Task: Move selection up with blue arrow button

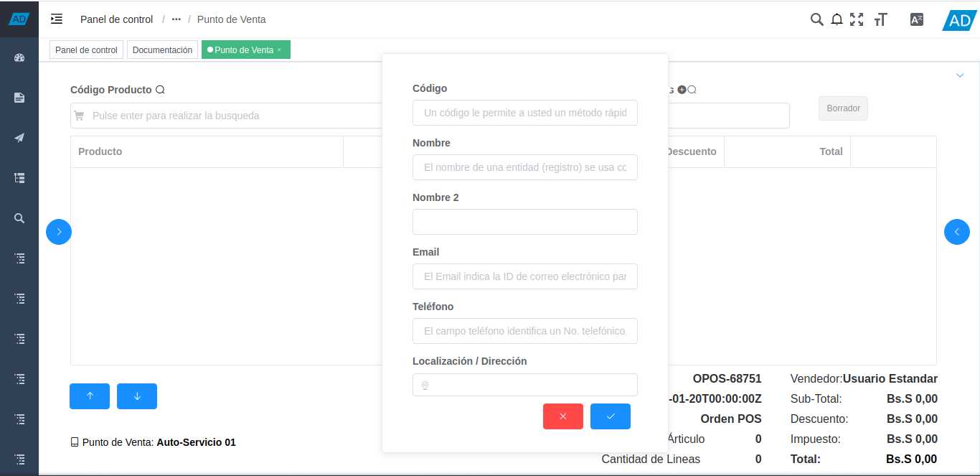Action: tap(90, 396)
